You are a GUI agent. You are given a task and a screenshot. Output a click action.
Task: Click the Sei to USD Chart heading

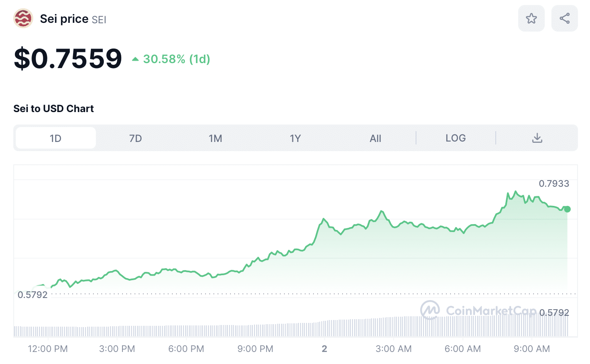pos(54,108)
